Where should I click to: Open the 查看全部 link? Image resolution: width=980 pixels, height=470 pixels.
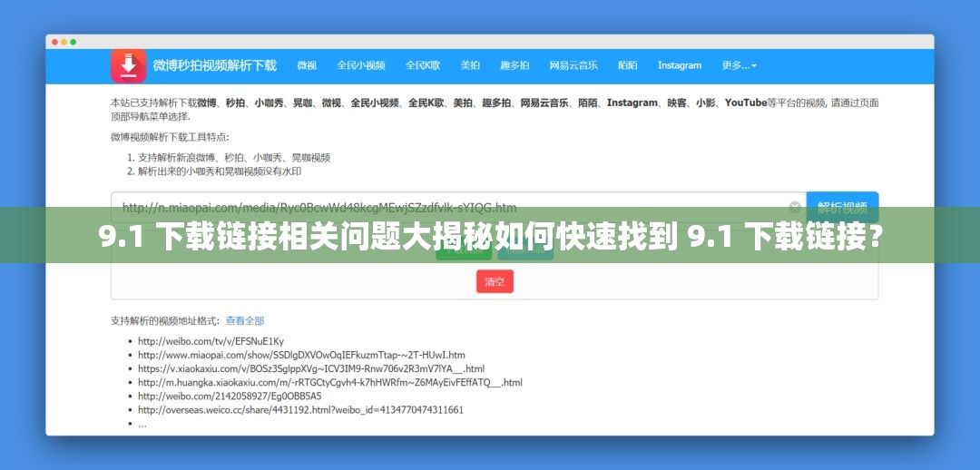point(245,320)
